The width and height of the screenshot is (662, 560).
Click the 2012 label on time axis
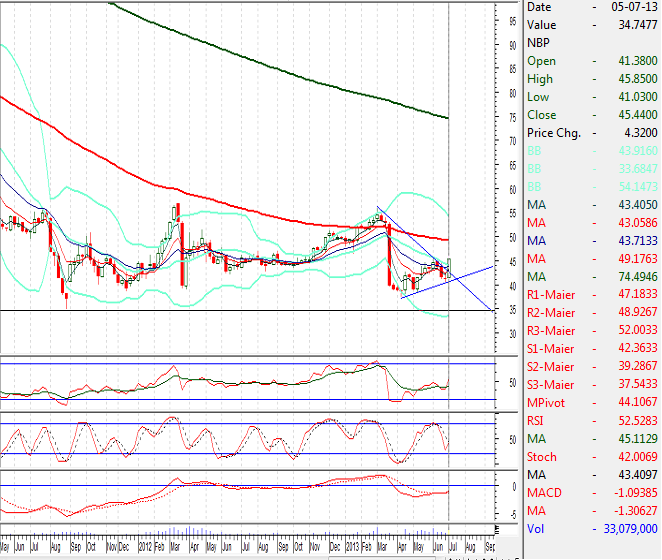tap(146, 548)
